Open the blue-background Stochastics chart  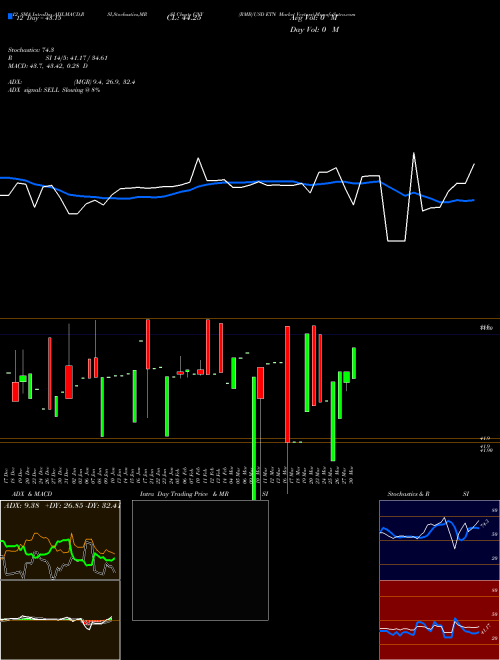439,540
